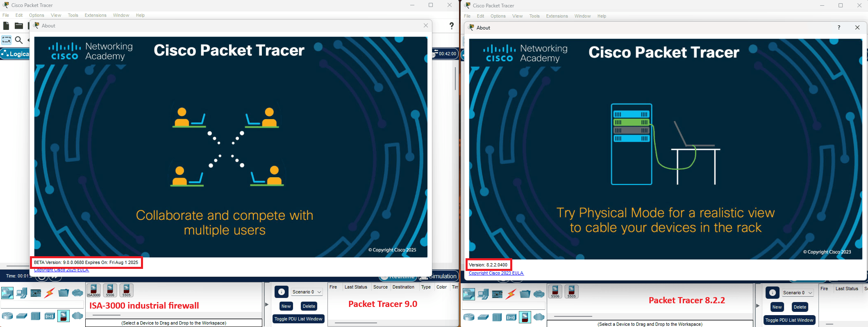Click 00:42:00 clock indicator in left window
This screenshot has width=868, height=327.
pos(445,54)
